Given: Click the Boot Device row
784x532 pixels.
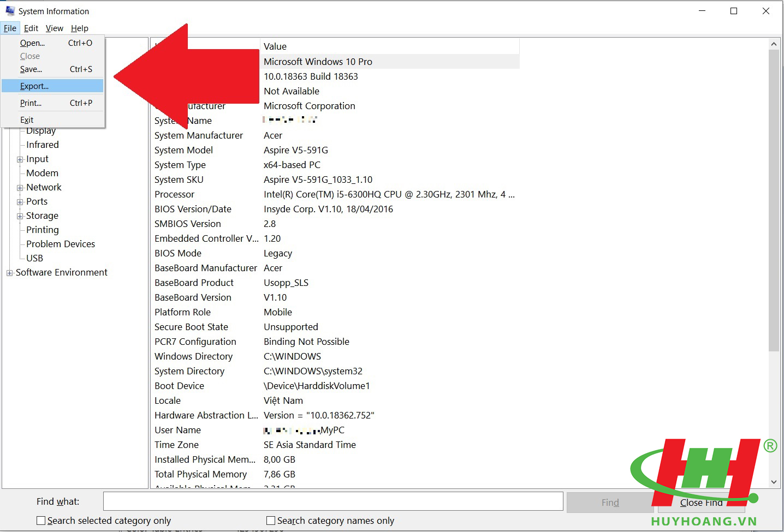Looking at the screenshot, I should coord(335,386).
